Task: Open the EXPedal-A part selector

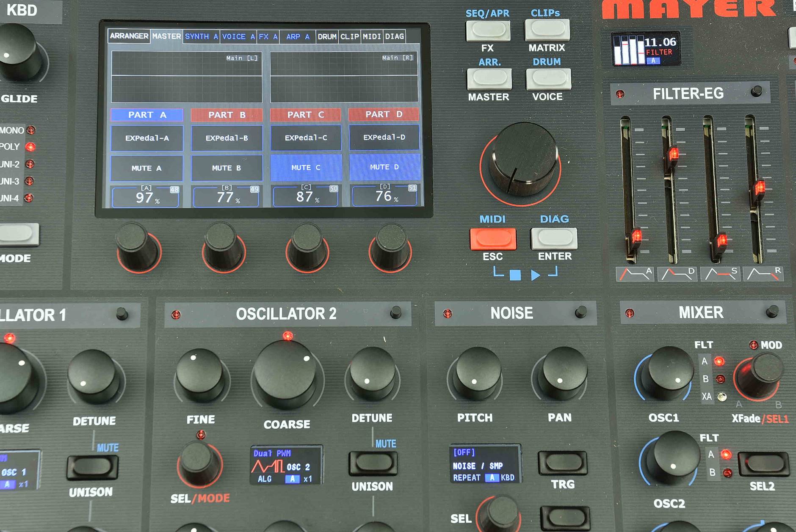Action: tap(146, 138)
